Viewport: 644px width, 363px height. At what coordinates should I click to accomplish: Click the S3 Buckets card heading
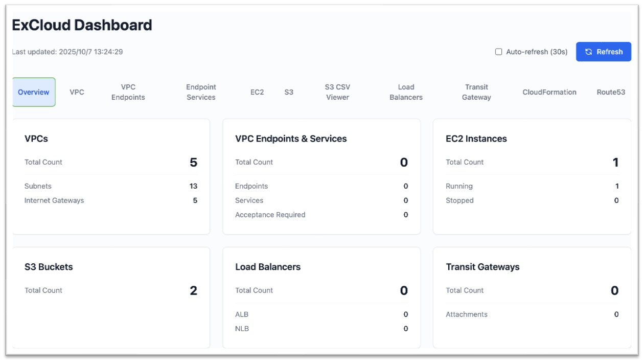point(49,266)
